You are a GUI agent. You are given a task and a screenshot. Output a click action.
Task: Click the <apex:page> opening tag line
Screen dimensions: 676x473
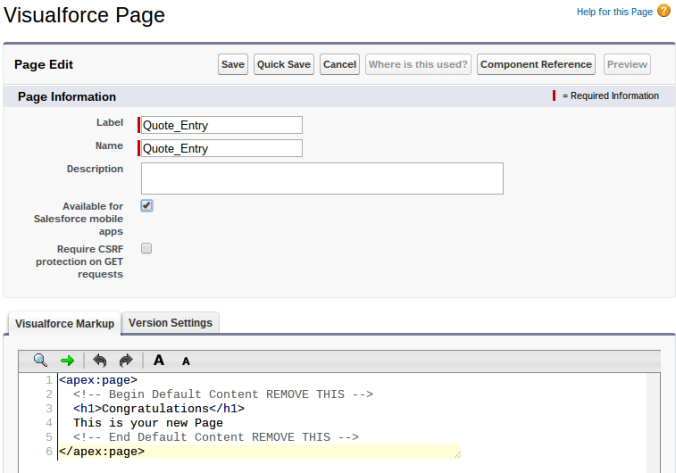pos(98,380)
